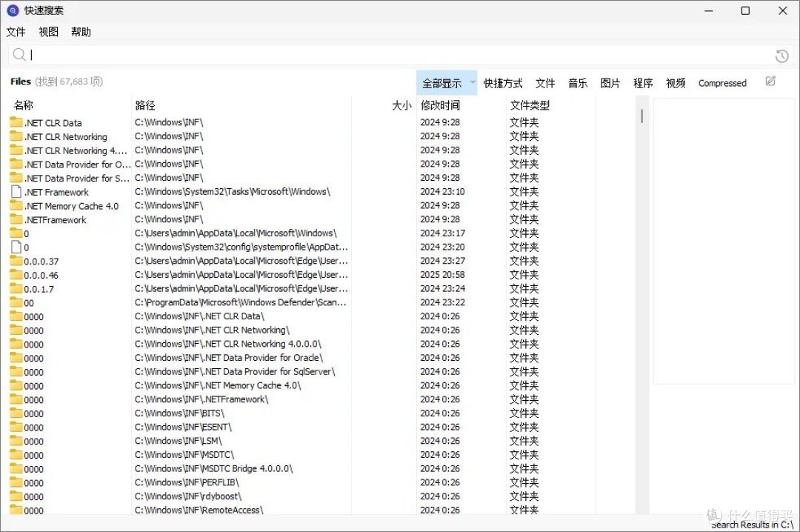Click modified time 2024 23:17
The image size is (800, 532).
tap(442, 233)
